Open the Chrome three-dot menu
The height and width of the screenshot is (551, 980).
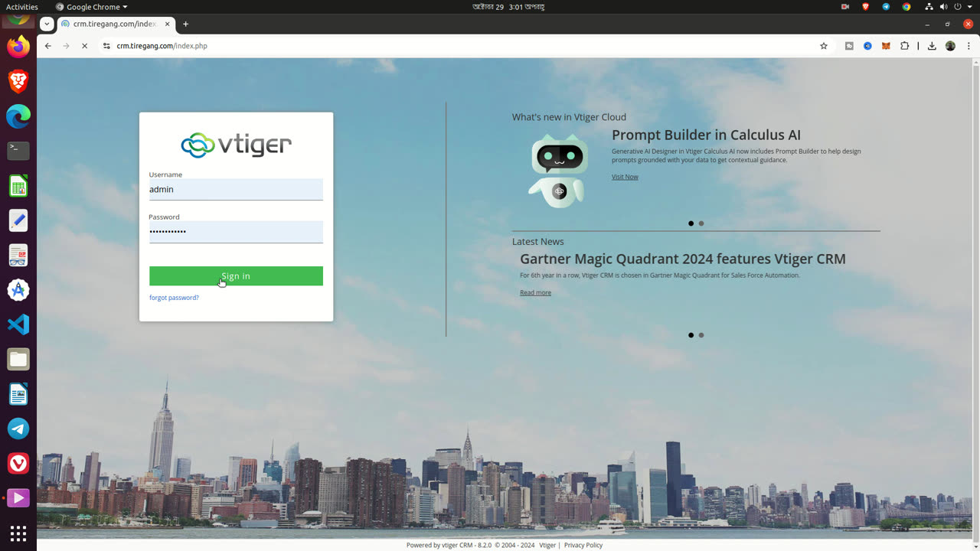[969, 46]
